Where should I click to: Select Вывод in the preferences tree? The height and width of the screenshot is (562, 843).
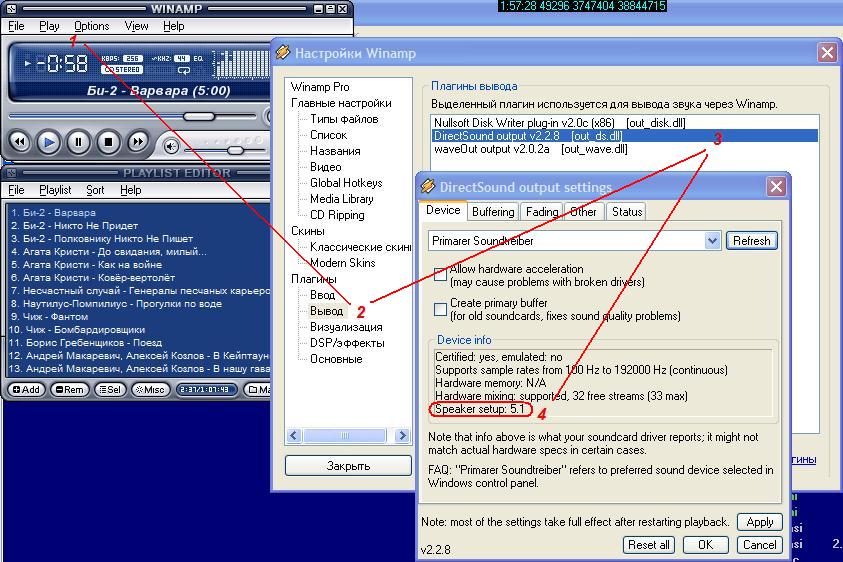(326, 311)
